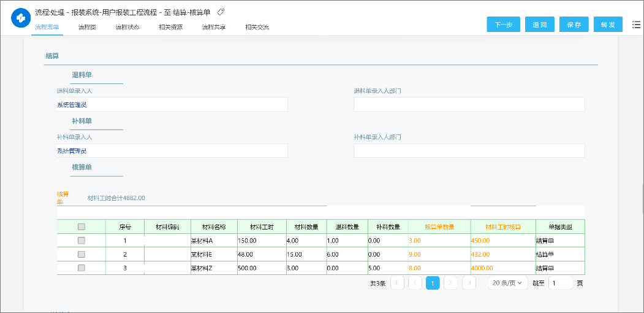Click the blue workflow logo icon
Screen dimensions: 644x313
(x=21, y=18)
